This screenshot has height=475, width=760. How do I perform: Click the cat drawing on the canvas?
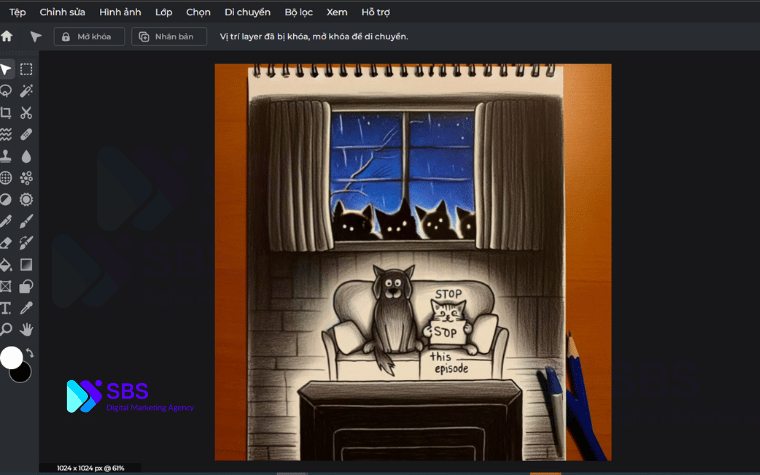click(x=449, y=326)
